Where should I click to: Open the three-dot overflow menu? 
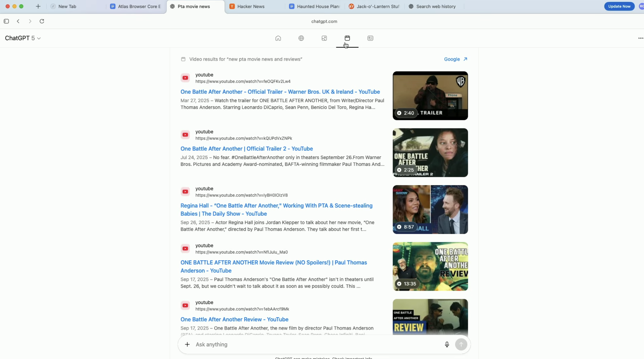pyautogui.click(x=640, y=38)
